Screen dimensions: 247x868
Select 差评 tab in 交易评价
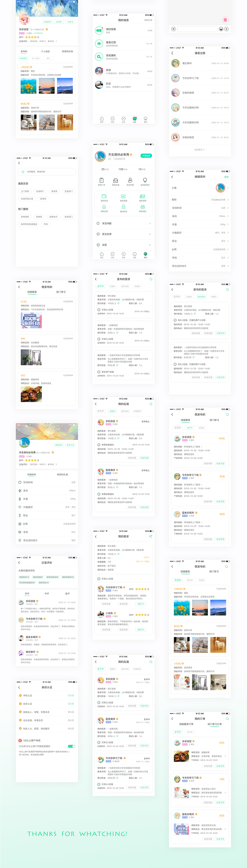[x=68, y=594]
